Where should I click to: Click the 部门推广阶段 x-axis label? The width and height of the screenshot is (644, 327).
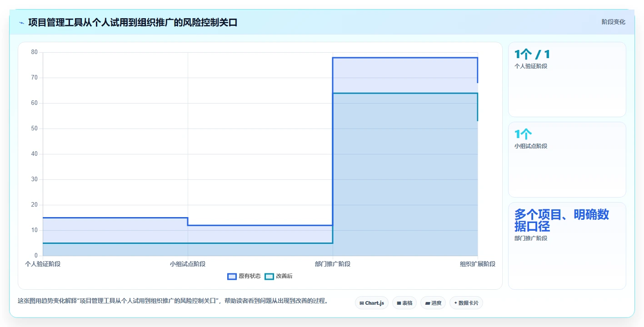(333, 264)
